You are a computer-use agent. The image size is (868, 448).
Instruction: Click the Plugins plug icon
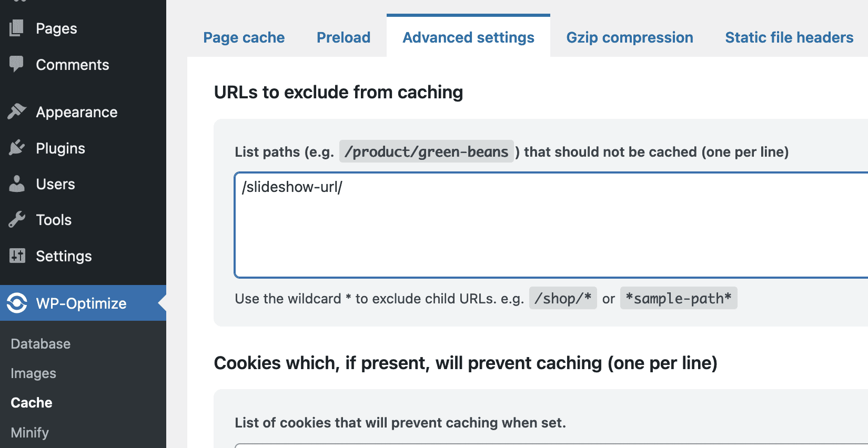(17, 148)
